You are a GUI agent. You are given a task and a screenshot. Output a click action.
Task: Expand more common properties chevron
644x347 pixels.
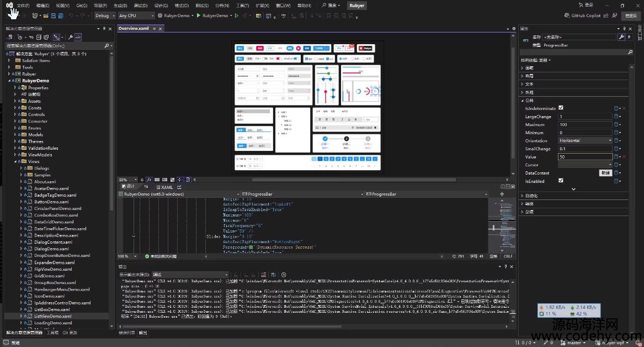[573, 189]
